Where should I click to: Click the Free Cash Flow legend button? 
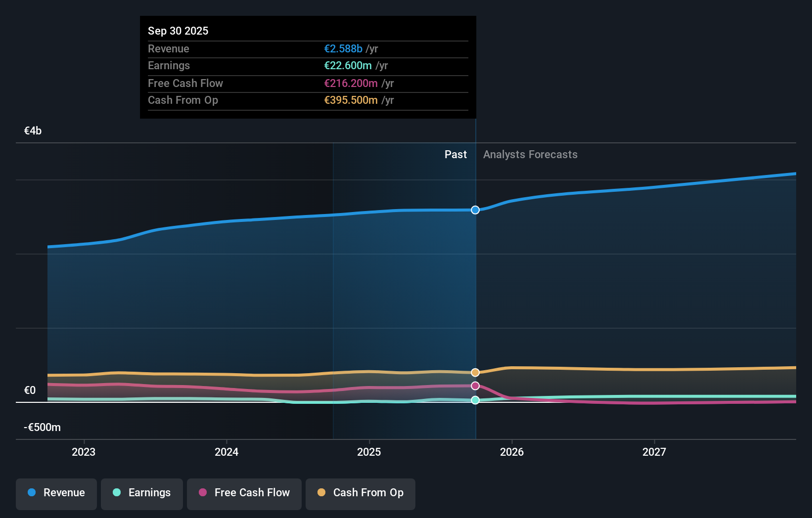pos(244,493)
